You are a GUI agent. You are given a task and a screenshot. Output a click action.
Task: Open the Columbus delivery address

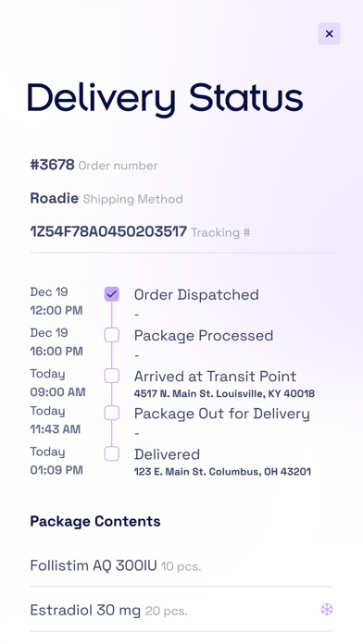(222, 472)
